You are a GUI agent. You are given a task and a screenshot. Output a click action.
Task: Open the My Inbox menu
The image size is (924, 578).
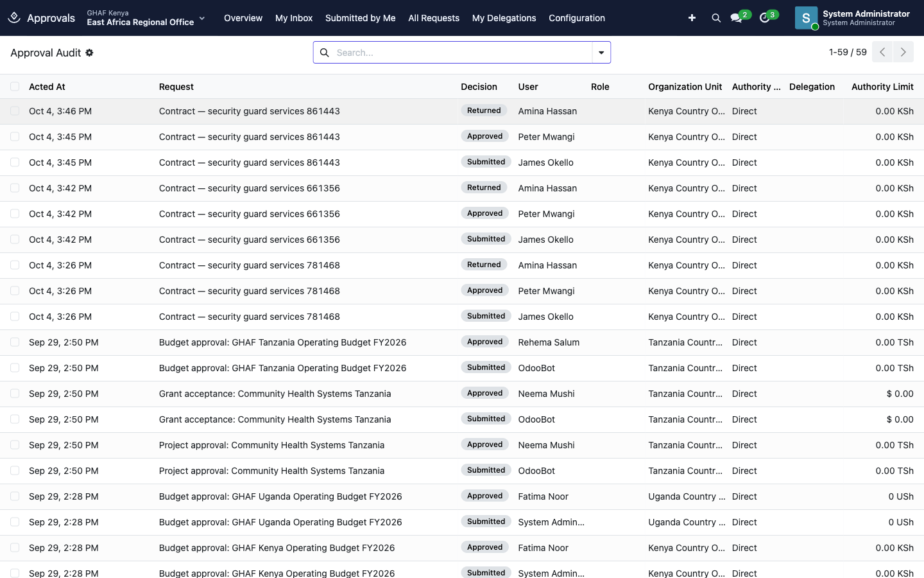(x=294, y=18)
